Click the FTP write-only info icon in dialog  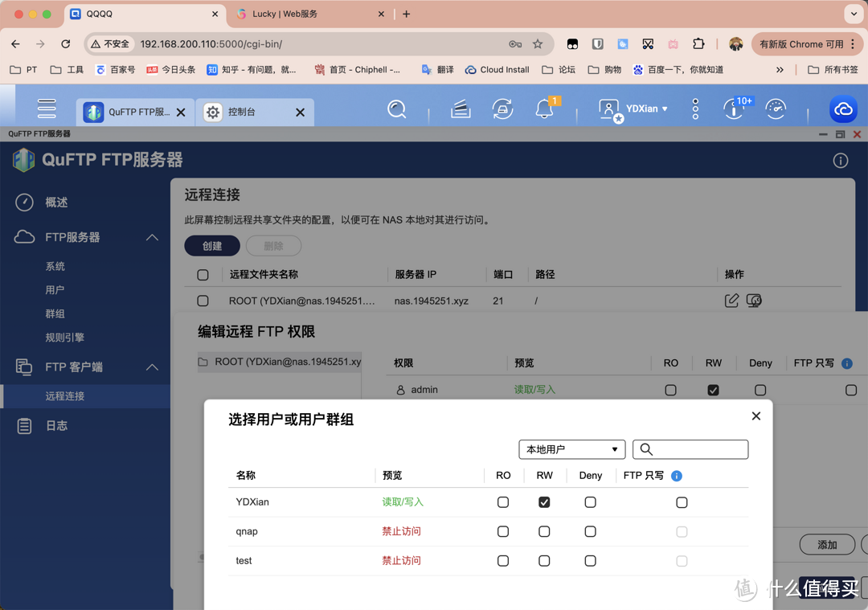pyautogui.click(x=677, y=476)
